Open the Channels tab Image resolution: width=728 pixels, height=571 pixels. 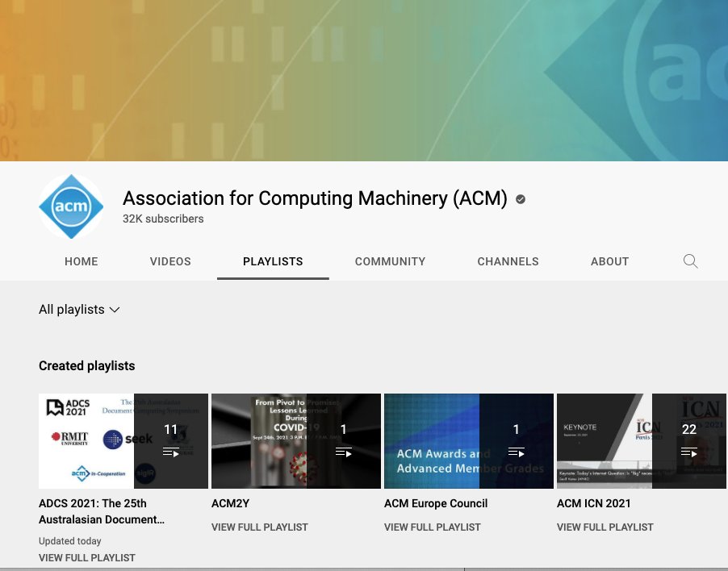508,261
